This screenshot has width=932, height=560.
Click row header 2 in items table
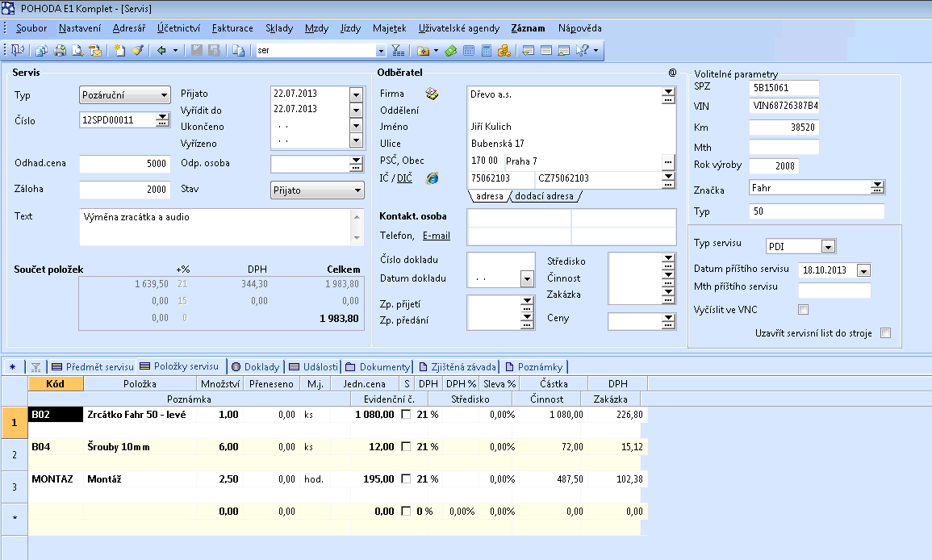pos(15,455)
